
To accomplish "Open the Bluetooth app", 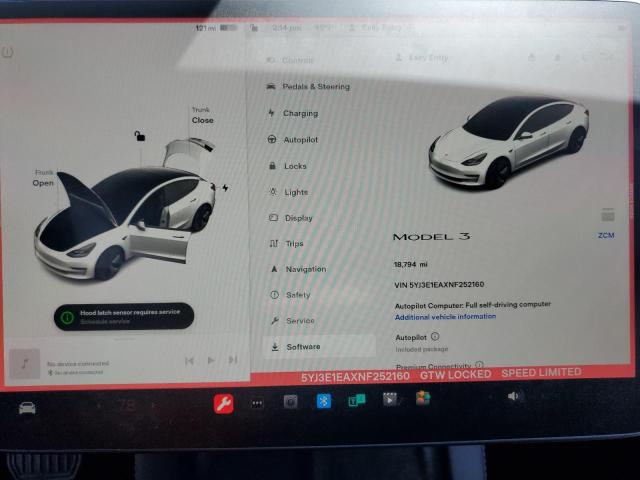I will pyautogui.click(x=324, y=401).
